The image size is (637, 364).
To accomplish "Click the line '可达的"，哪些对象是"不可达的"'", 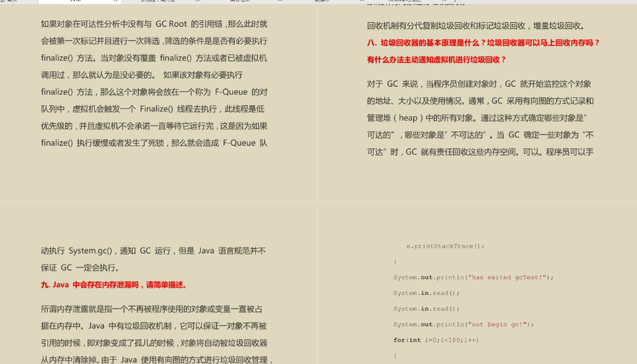I will tap(480, 135).
